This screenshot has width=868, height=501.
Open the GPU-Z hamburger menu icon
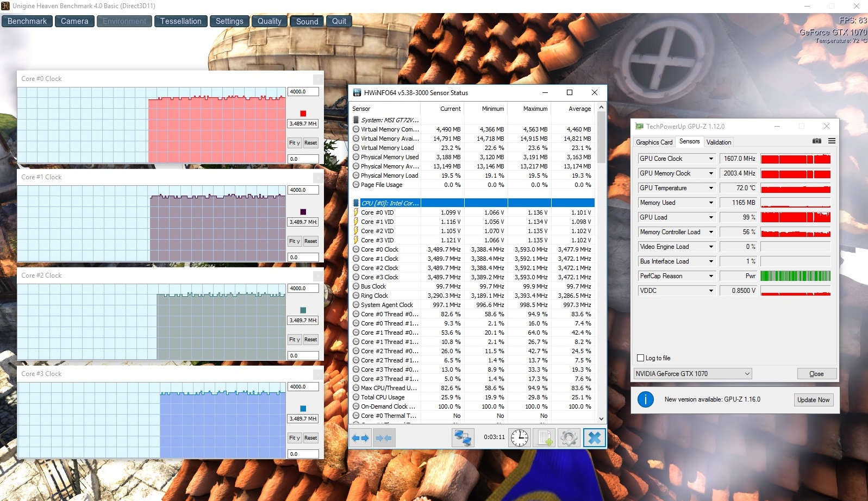pos(832,141)
